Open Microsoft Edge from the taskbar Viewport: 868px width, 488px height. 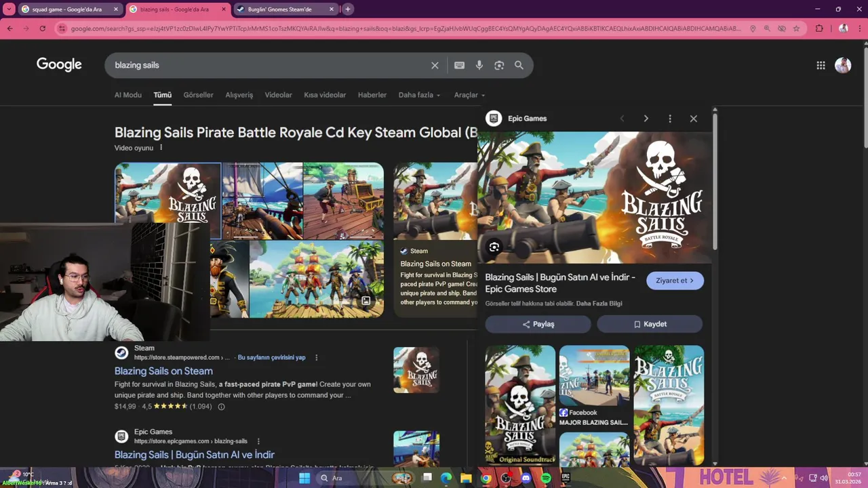click(x=446, y=479)
